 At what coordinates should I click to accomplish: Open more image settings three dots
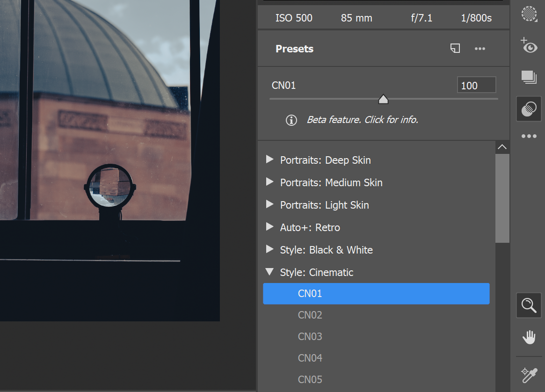(x=529, y=136)
